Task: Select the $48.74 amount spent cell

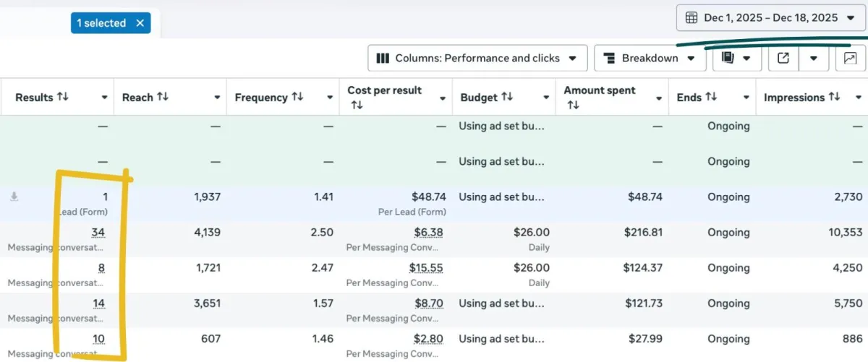Action: point(643,197)
